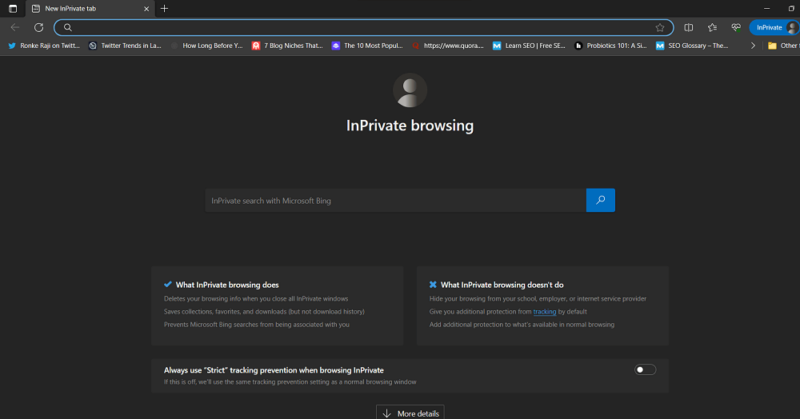Open the quora.com bookmark
The height and width of the screenshot is (419, 800).
448,45
